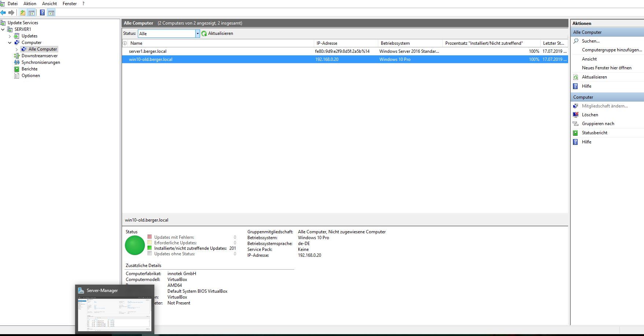
Task: Click Aktualisieren next to Status filter
Action: [217, 33]
